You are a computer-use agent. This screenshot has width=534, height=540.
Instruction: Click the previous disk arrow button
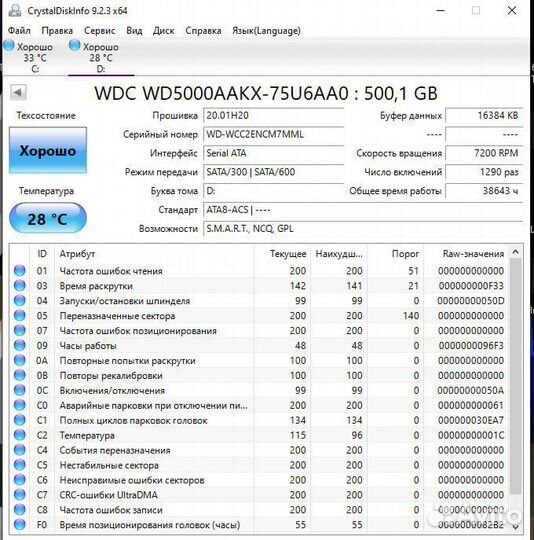[x=18, y=92]
